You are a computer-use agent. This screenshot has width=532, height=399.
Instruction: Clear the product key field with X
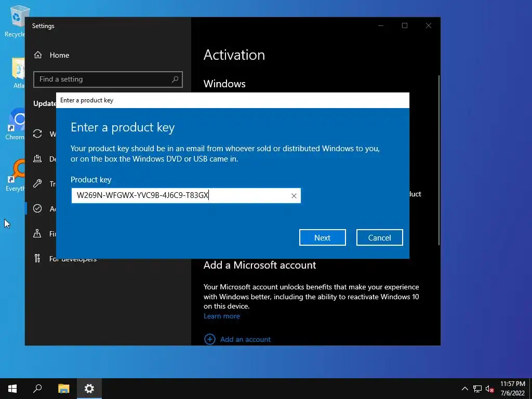[294, 196]
